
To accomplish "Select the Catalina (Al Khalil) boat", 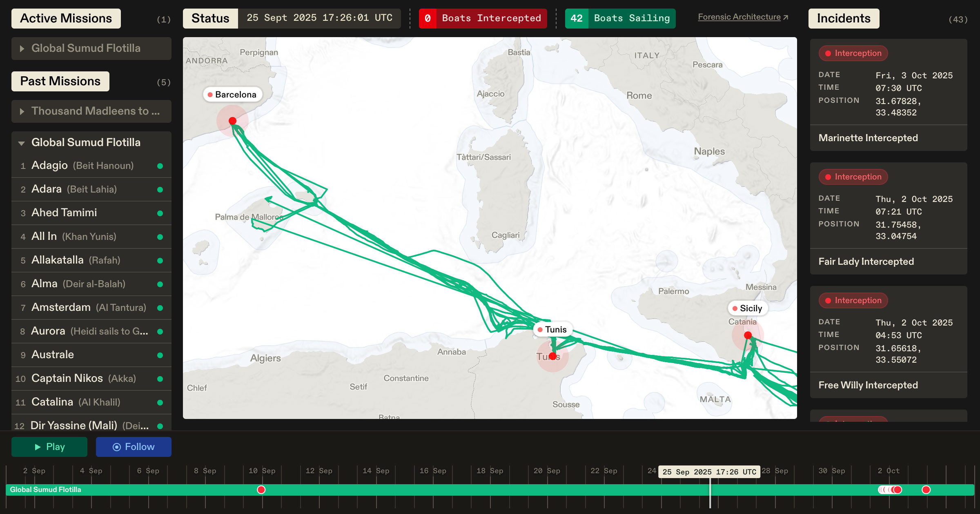I will [91, 402].
